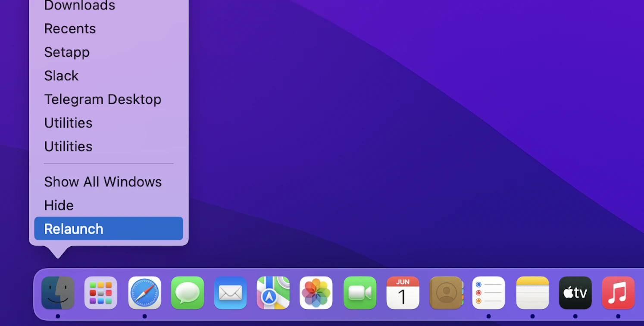
Task: Open the Music app
Action: (x=618, y=293)
